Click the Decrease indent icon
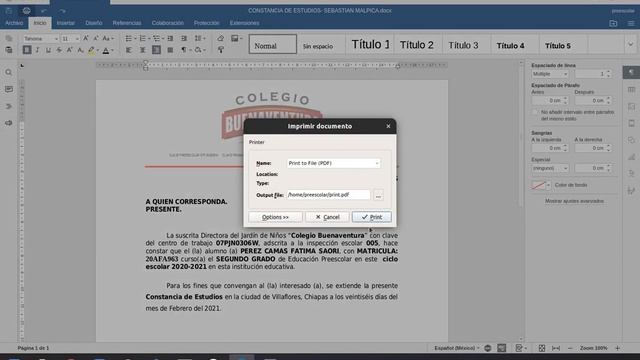 click(170, 38)
